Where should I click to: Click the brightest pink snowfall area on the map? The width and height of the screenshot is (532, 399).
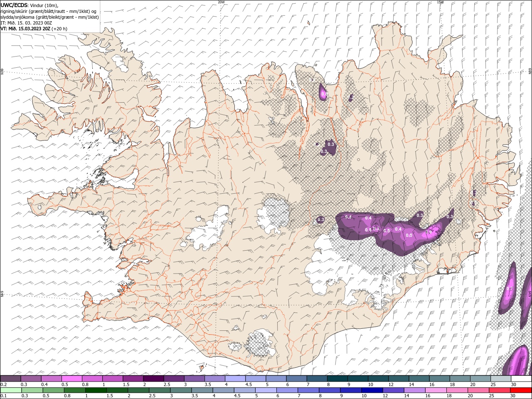point(432,231)
